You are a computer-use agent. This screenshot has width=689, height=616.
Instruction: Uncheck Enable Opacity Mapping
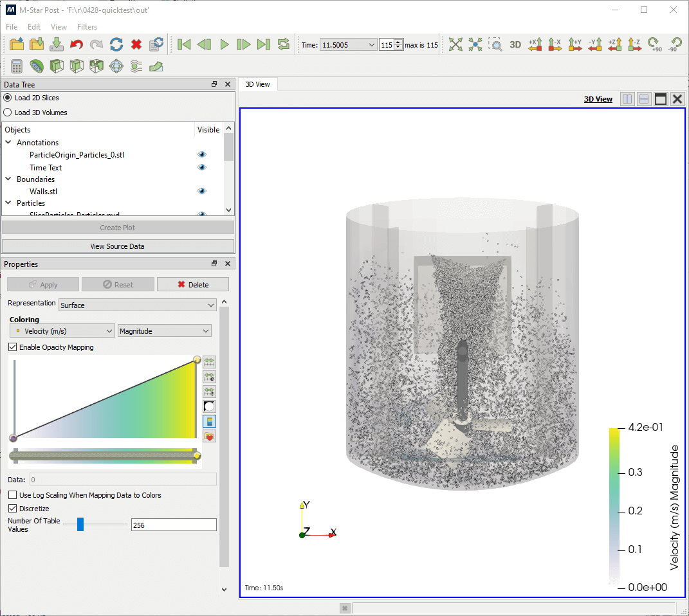pos(13,347)
